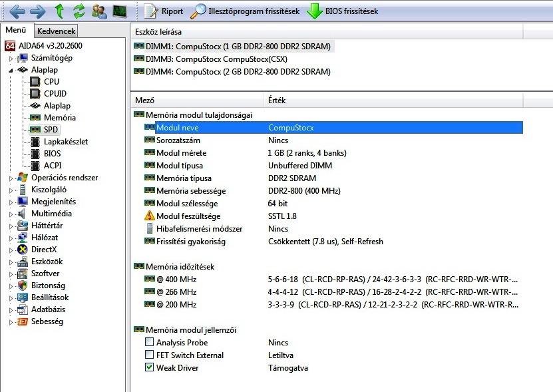Expand the Számítógép tree node
Viewport: 553px width, 392px height.
click(11, 59)
